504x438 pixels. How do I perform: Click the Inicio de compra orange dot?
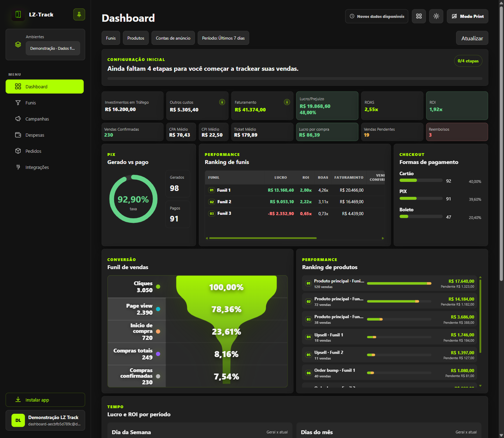tap(158, 331)
